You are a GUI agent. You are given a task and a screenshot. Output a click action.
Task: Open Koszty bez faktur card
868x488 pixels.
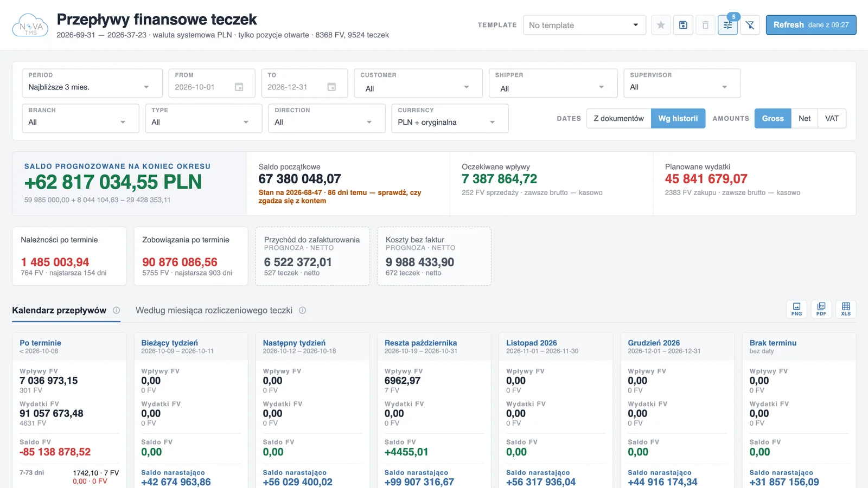point(434,256)
